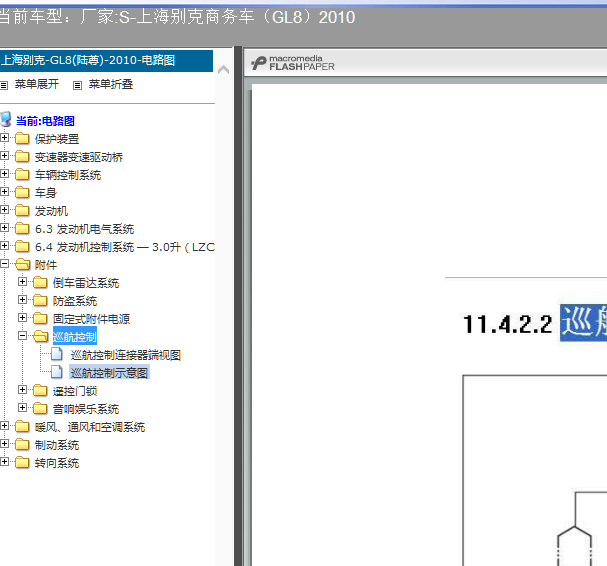
Task: Click the 6.4 发动机控制系统 folder icon
Action: pos(22,246)
